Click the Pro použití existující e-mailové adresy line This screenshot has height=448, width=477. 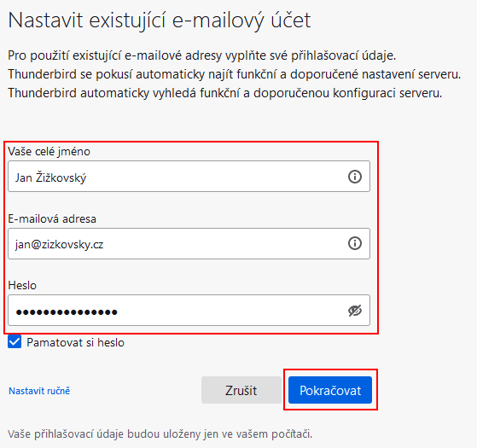point(202,55)
